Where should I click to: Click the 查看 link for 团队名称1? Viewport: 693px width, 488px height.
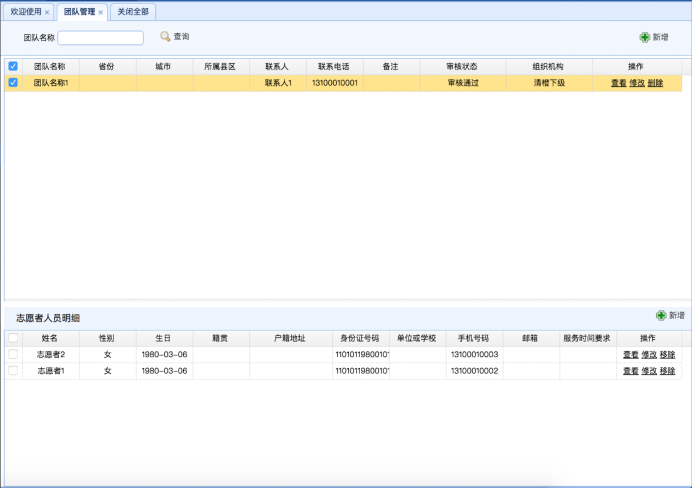(618, 83)
